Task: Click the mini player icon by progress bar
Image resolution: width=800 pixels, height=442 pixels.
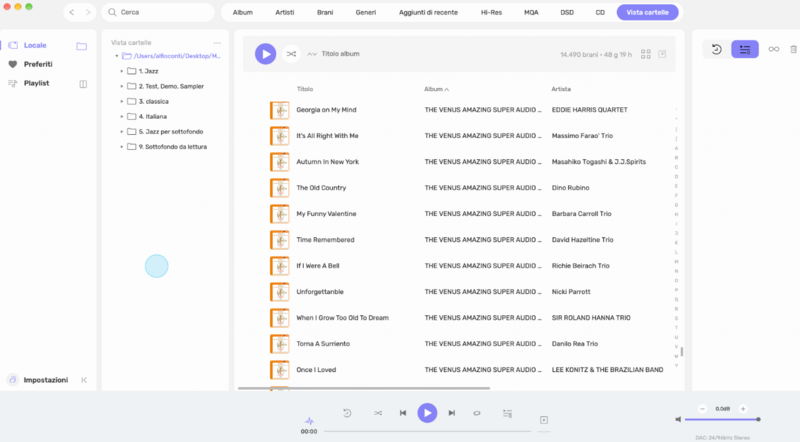Action: point(544,420)
